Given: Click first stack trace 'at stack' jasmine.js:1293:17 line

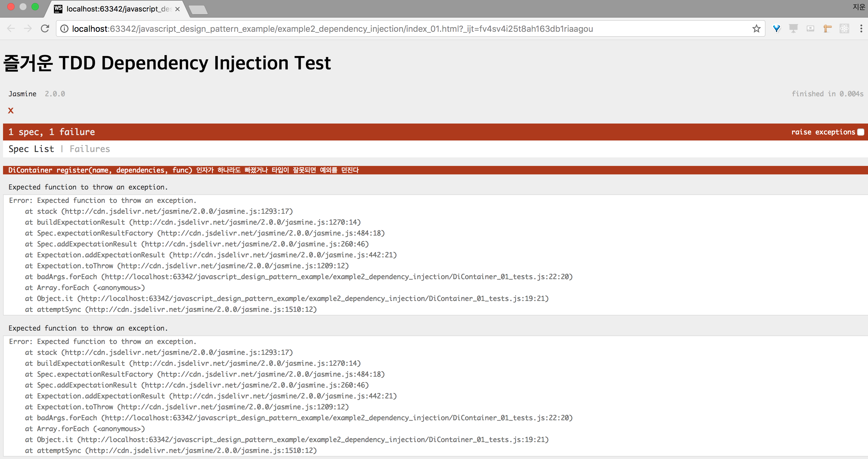Looking at the screenshot, I should point(159,211).
